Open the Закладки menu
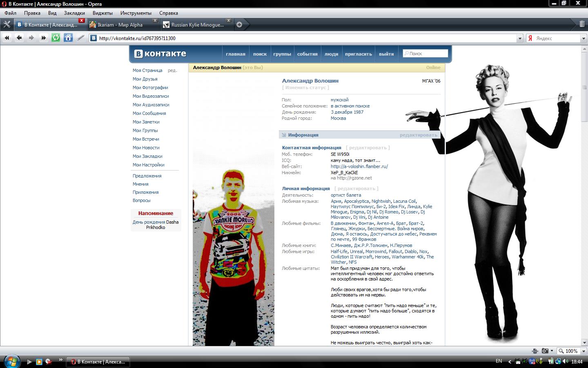This screenshot has width=588, height=368. pos(74,13)
